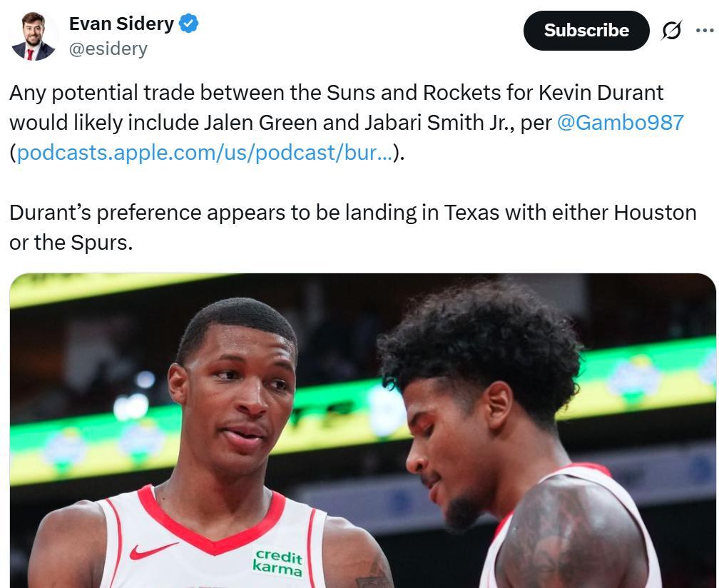The image size is (719, 588).
Task: Open the three-dot more options menu
Action: (x=704, y=31)
